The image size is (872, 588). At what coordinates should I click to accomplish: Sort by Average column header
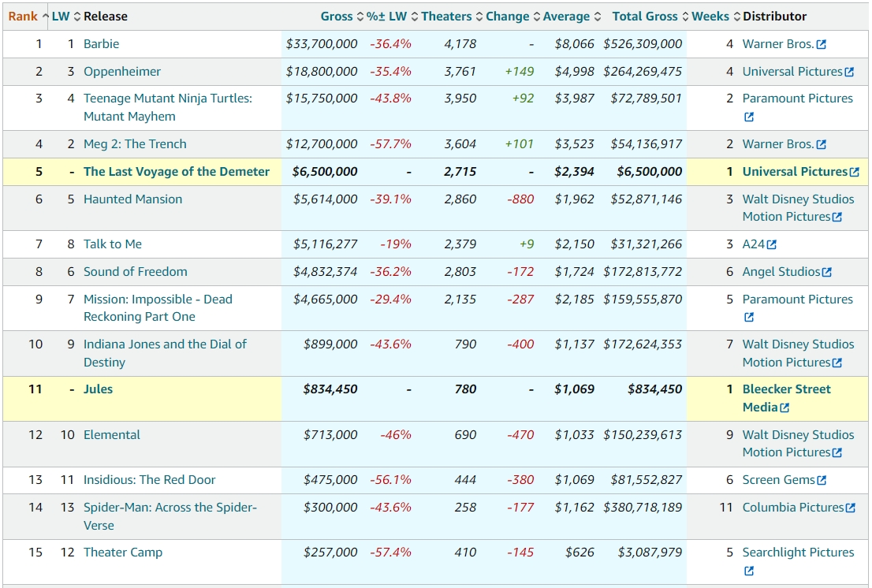point(566,16)
